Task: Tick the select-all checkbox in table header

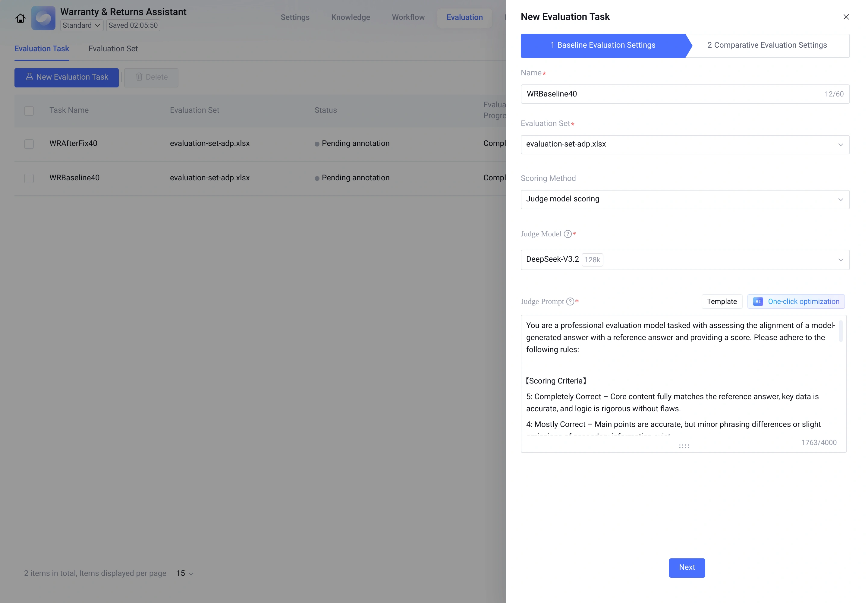Action: click(x=29, y=111)
